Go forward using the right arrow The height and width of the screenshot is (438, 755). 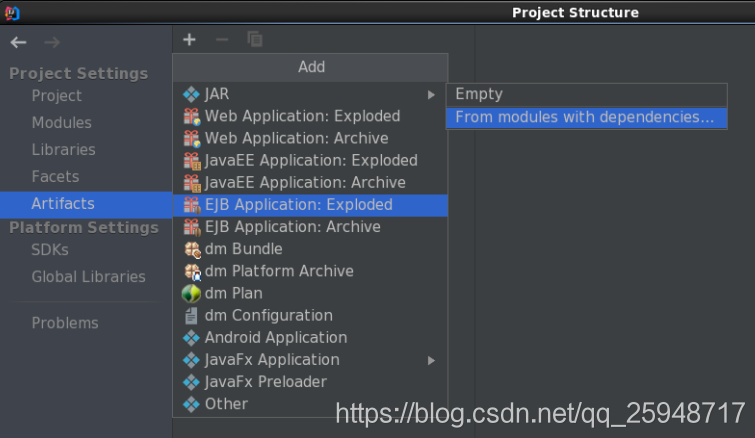52,42
